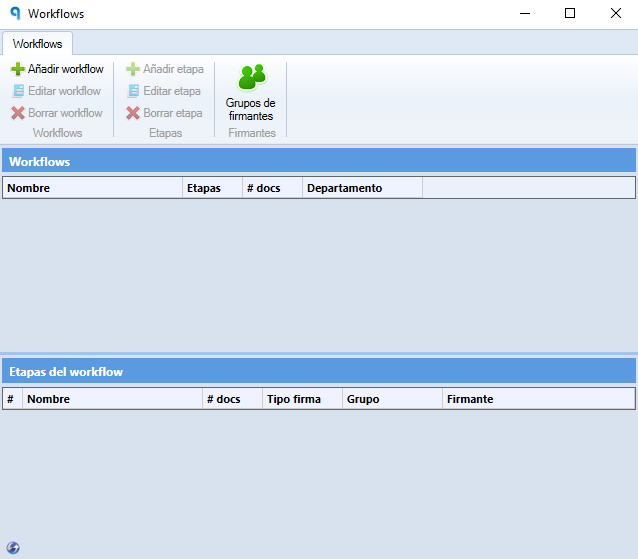Click the workflows # docs column header
The height and width of the screenshot is (559, 638).
[273, 188]
